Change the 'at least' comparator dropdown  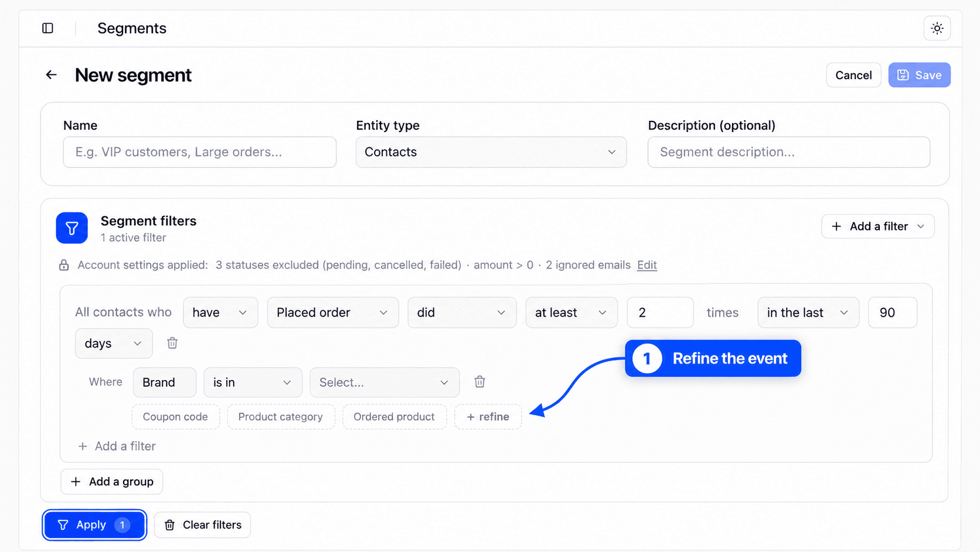pos(571,313)
